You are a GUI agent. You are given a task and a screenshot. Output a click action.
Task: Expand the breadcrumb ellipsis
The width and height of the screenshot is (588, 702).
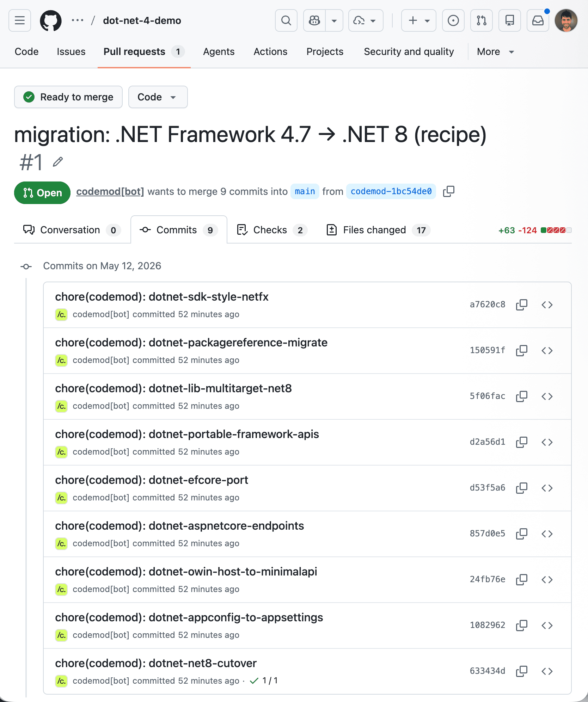coord(78,20)
